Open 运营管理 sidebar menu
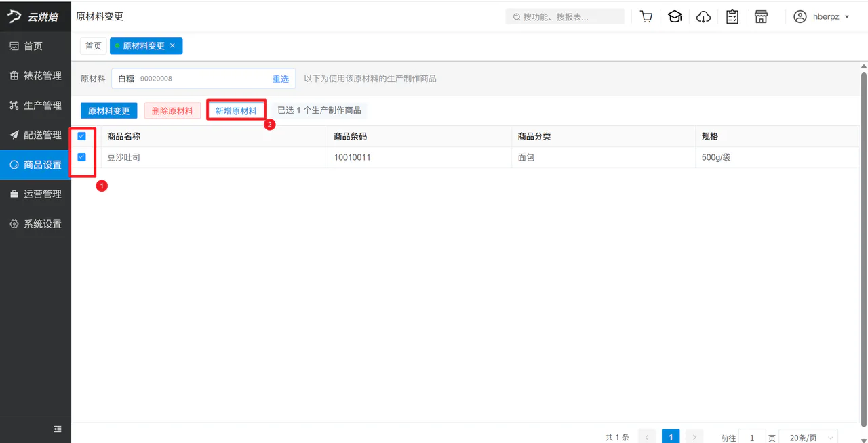 coord(35,194)
